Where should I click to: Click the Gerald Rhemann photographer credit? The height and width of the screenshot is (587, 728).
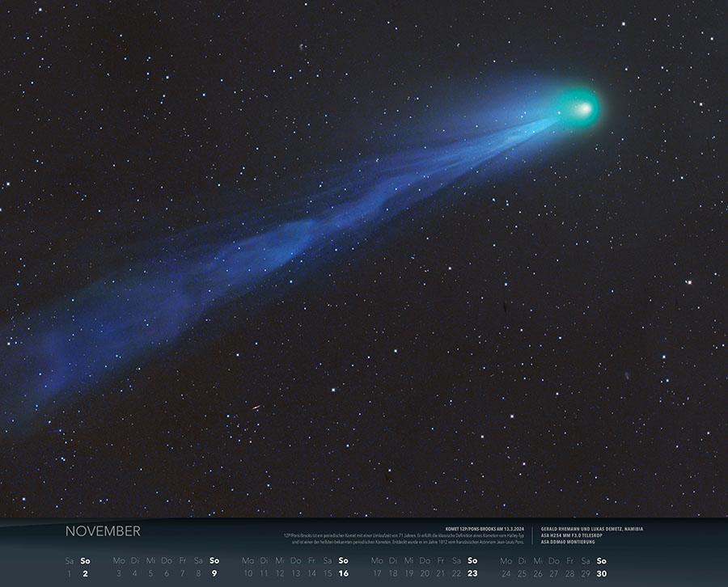pyautogui.click(x=591, y=528)
